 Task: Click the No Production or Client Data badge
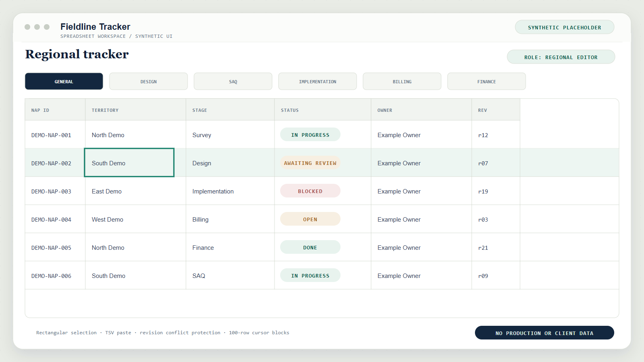(x=545, y=333)
